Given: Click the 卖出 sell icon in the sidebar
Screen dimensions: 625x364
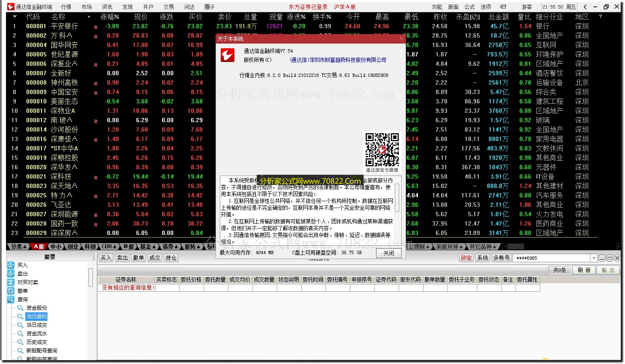Looking at the screenshot, I should [x=11, y=274].
